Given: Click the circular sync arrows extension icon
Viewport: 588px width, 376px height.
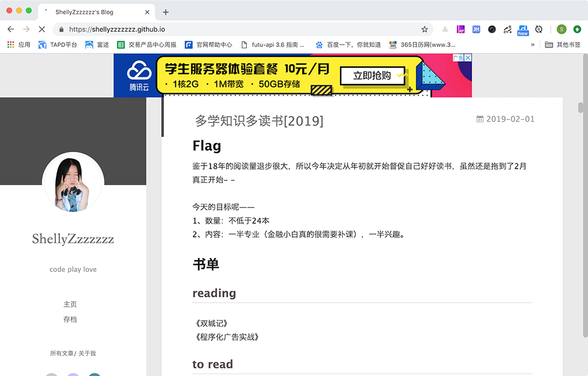Looking at the screenshot, I should click(539, 29).
